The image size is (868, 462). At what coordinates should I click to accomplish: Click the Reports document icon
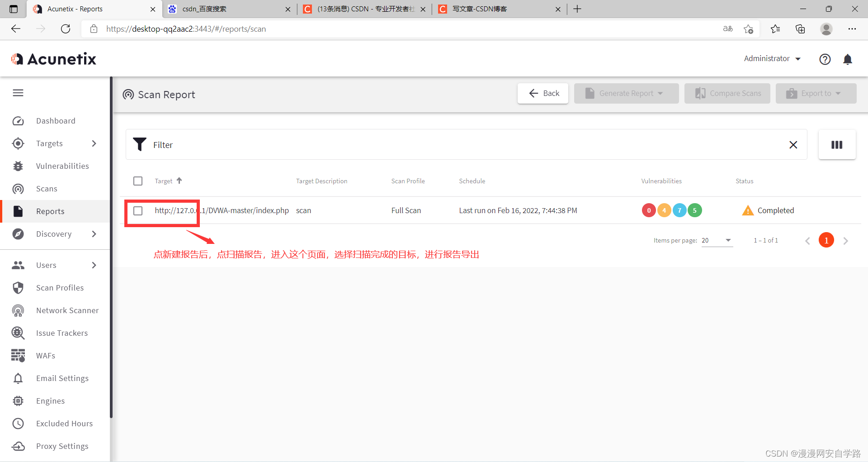click(18, 211)
